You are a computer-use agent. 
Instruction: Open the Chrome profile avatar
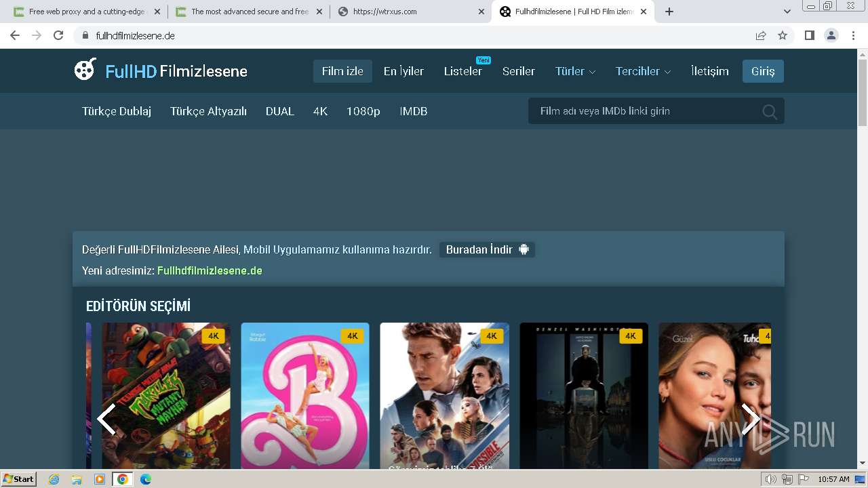(x=831, y=35)
